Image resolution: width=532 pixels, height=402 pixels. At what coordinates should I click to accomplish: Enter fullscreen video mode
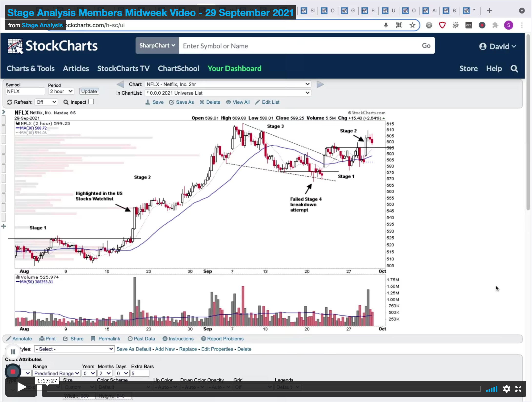(x=518, y=389)
